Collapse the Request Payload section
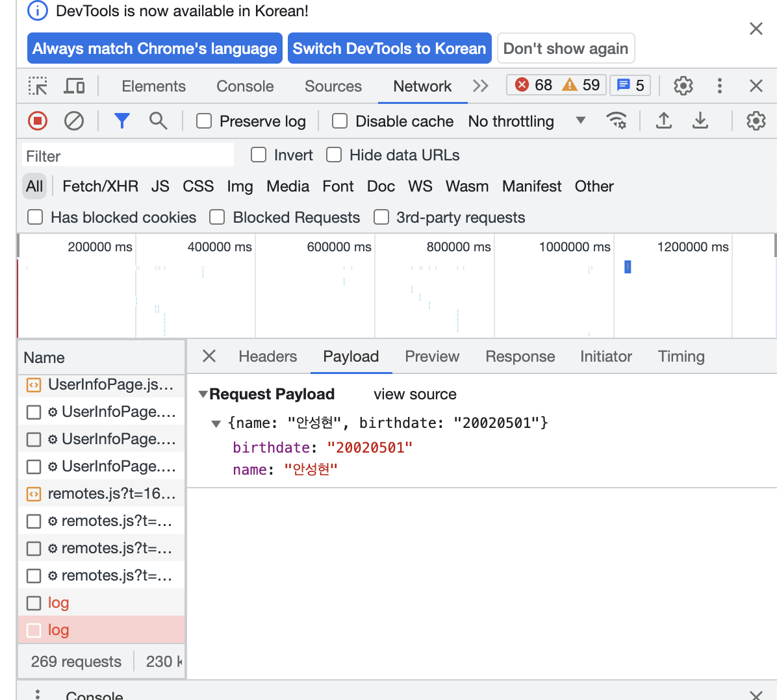The image size is (777, 700). pyautogui.click(x=203, y=394)
